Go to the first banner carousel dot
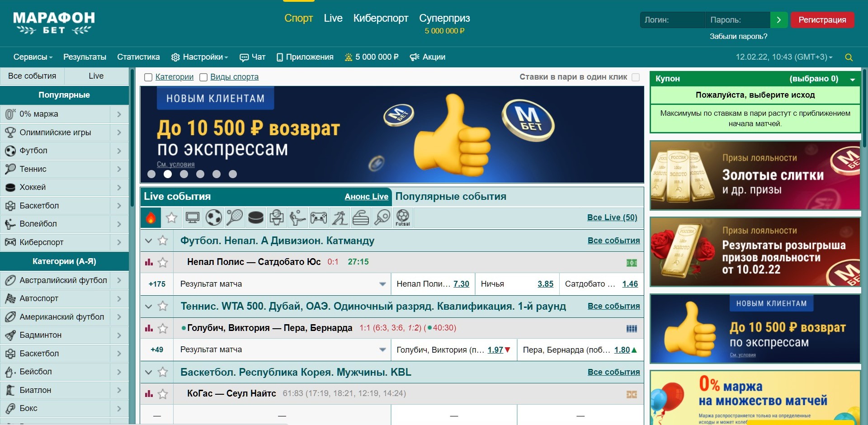The width and height of the screenshot is (868, 425). pos(151,174)
